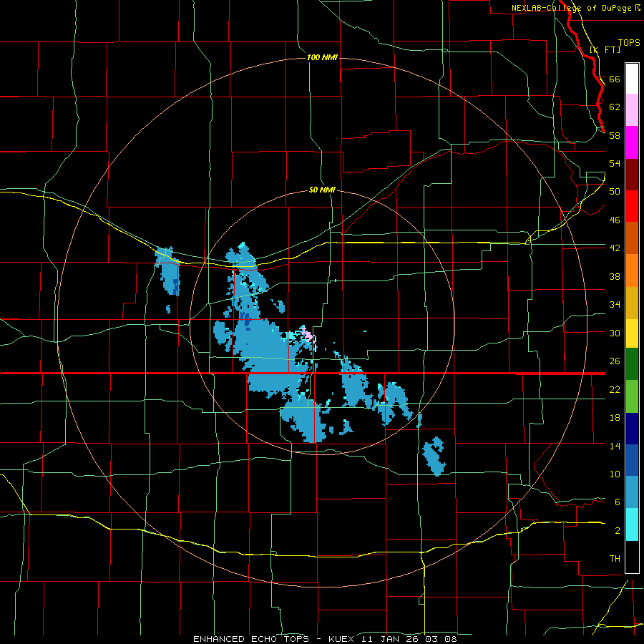
Task: Click the medium blue legend swatch below 14
Action: point(632,460)
